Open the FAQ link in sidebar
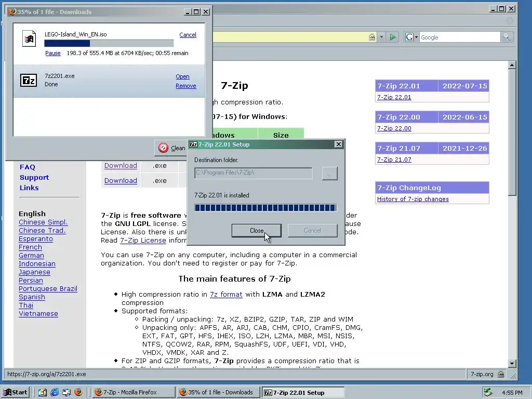This screenshot has height=399, width=532. click(x=28, y=167)
